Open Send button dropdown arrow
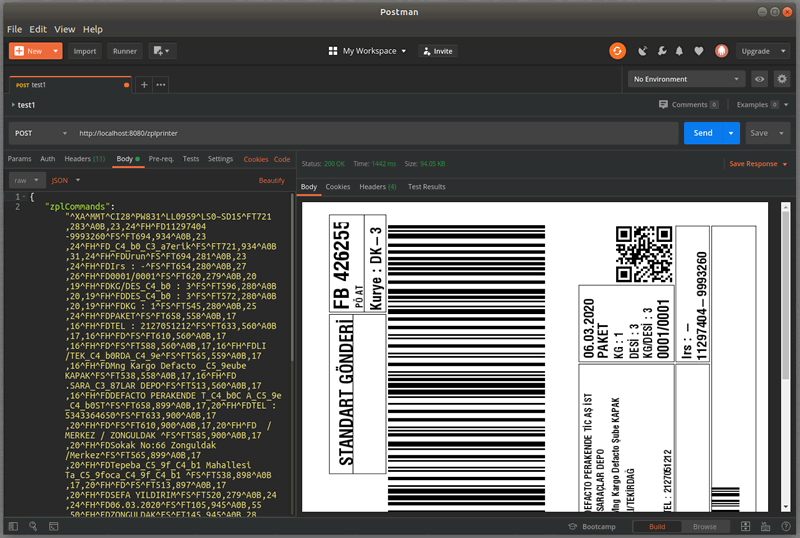Viewport: 800px width, 538px height. click(x=731, y=133)
